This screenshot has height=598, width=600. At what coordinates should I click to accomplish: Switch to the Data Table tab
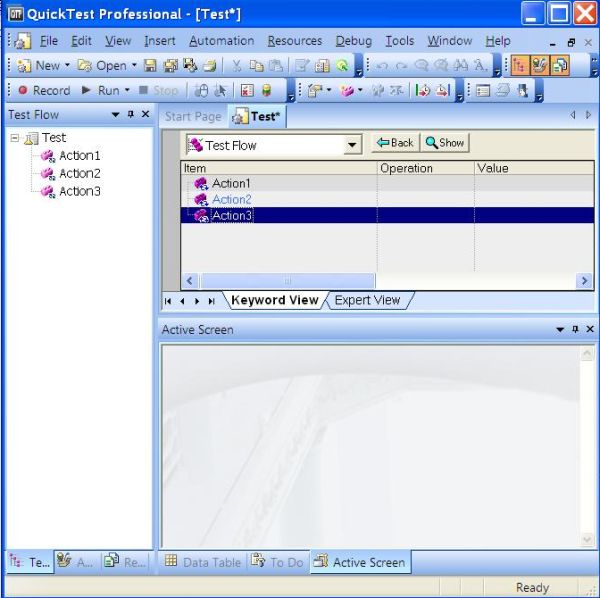tap(203, 562)
